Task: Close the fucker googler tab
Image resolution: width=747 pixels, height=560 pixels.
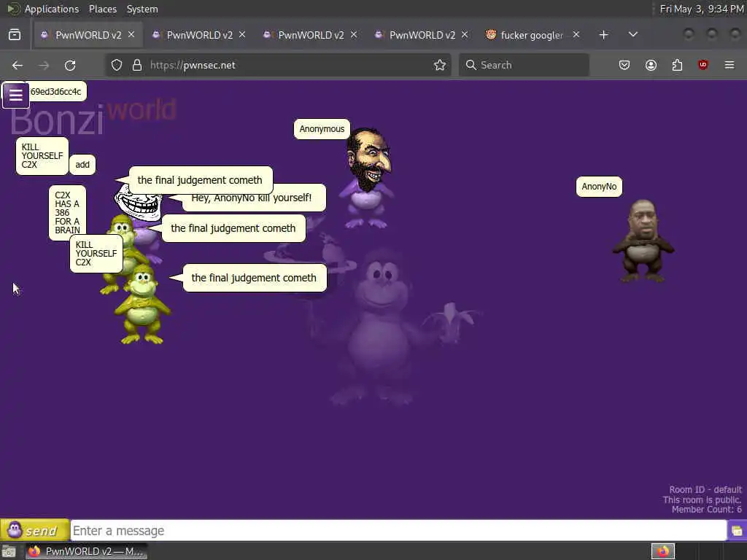Action: (x=576, y=35)
